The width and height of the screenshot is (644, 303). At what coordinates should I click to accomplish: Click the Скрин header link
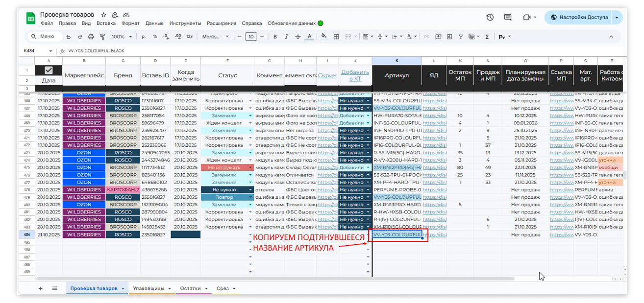[x=323, y=75]
